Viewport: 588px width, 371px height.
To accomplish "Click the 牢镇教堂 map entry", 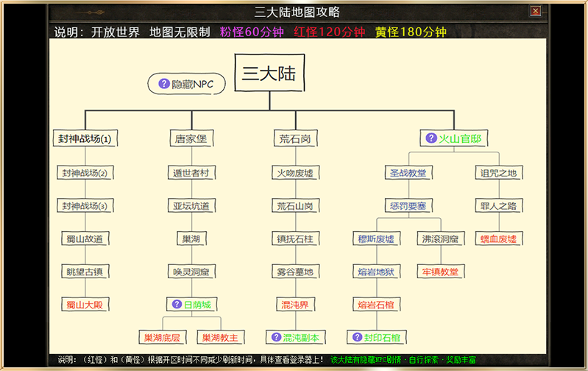I will coord(440,272).
